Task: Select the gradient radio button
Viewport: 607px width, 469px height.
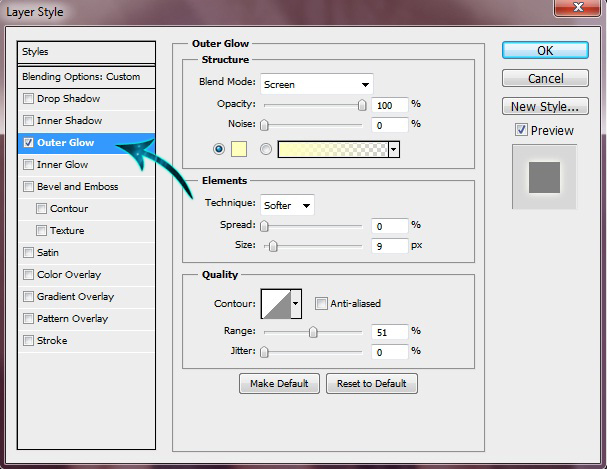Action: (x=266, y=149)
